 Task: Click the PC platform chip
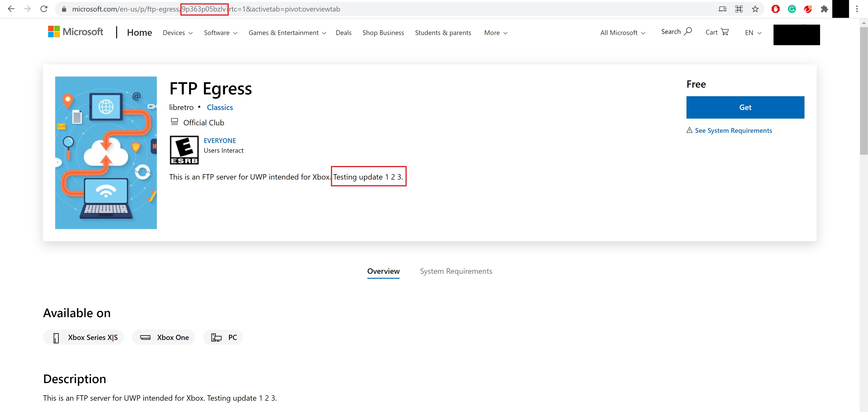(x=223, y=337)
